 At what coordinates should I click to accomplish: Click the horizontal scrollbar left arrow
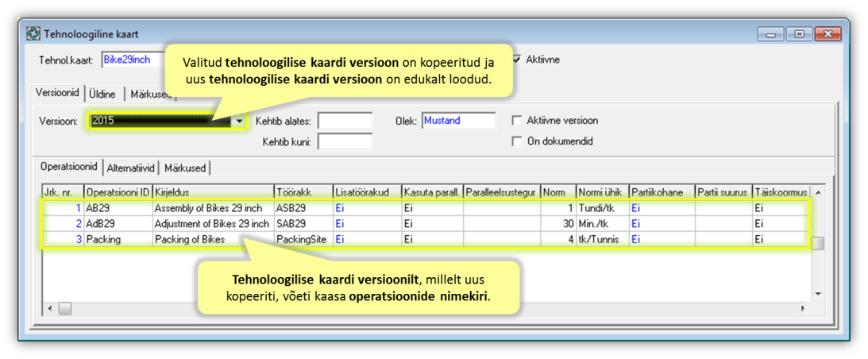(x=48, y=308)
